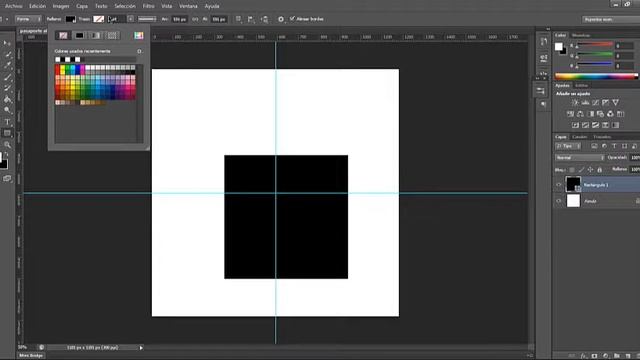This screenshot has height=360, width=640.
Task: Toggle lock all for layer
Action: click(x=600, y=169)
